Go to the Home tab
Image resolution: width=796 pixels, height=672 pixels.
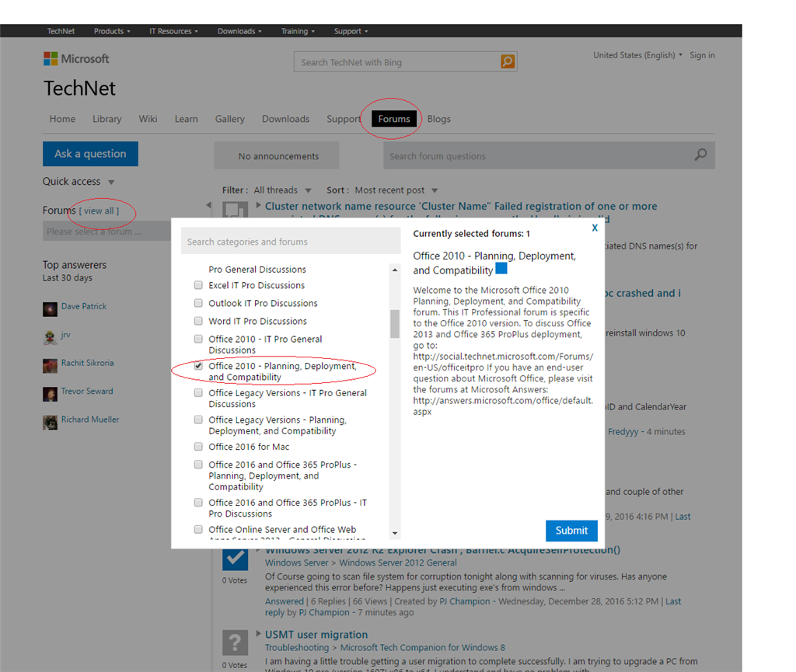click(62, 119)
